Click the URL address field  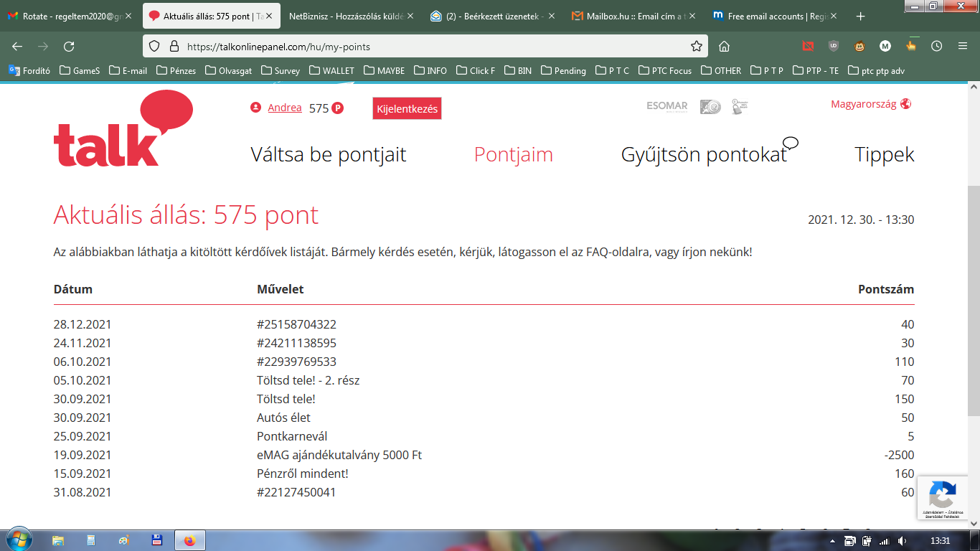(x=430, y=46)
